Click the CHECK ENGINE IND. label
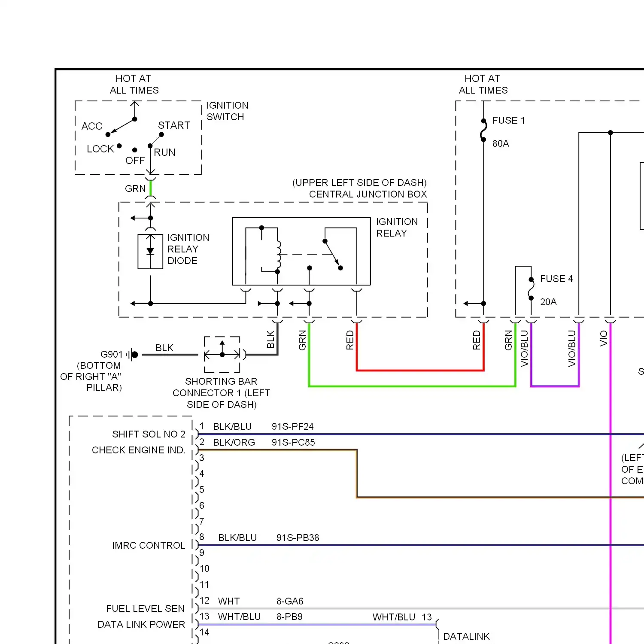Screen dimensions: 644x644 139,450
